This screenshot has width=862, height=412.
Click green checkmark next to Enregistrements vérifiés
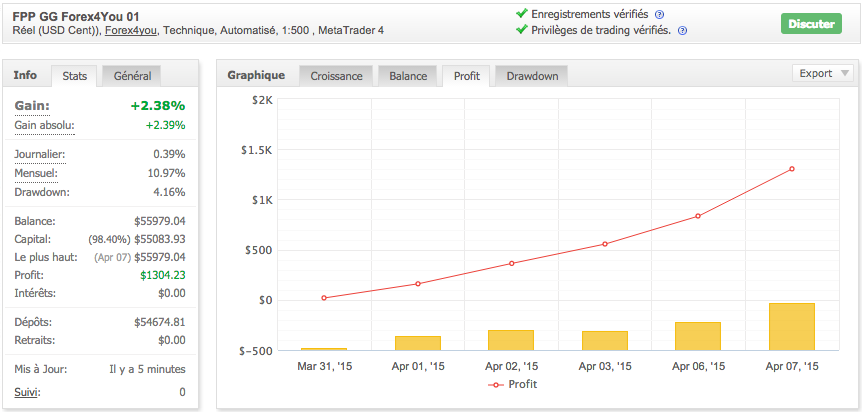pos(521,14)
